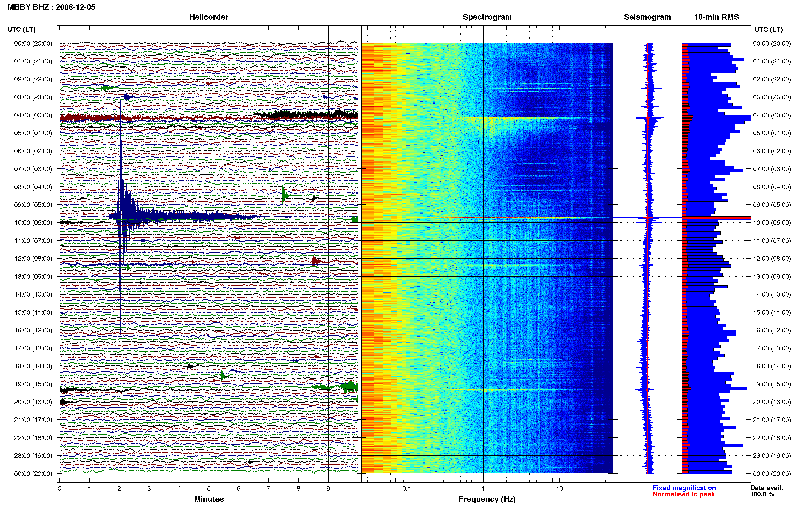Click the left 04:00 (00:00) time label

[33, 115]
